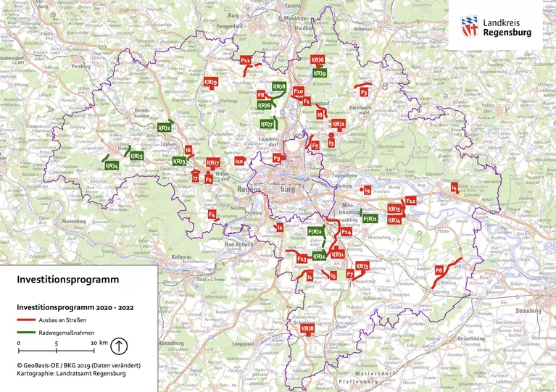Screen dimensions: 556x392
Task: Click the 'Ausbau an Straßen' legend label
Action: tap(62, 320)
